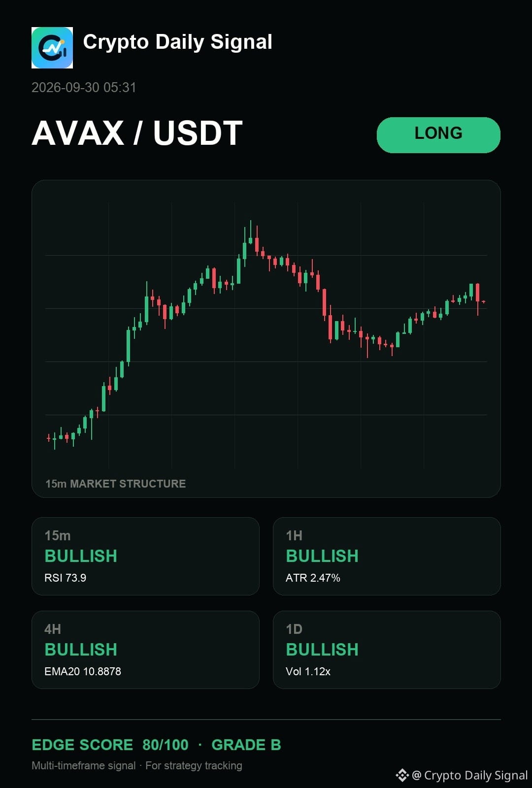The width and height of the screenshot is (532, 788).
Task: Click the 2026-09-30 05:31 timestamp
Action: [x=84, y=88]
